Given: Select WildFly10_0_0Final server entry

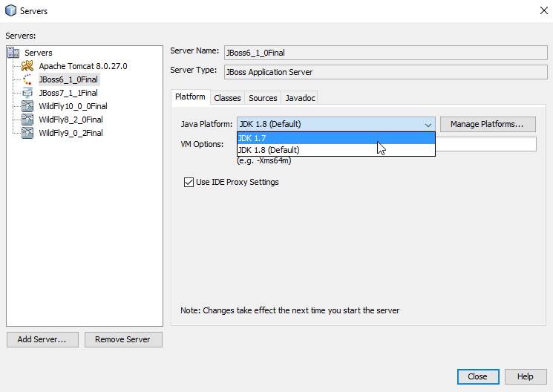Looking at the screenshot, I should point(73,106).
